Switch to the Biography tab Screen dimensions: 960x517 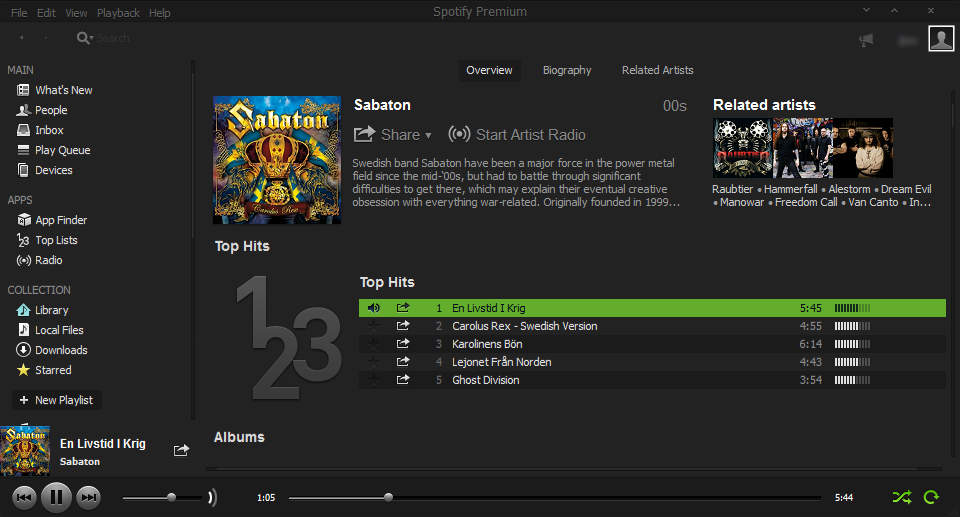click(x=567, y=70)
